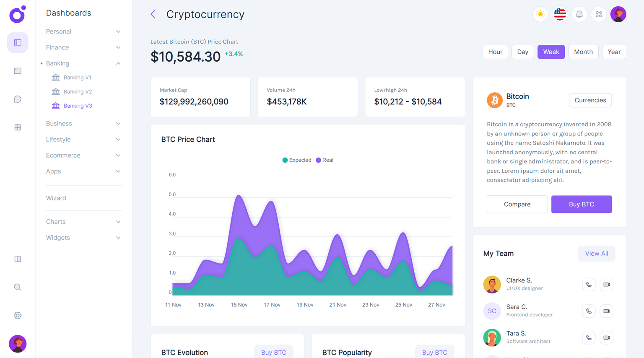Open notifications via the bell icon
The width and height of the screenshot is (644, 358).
579,14
